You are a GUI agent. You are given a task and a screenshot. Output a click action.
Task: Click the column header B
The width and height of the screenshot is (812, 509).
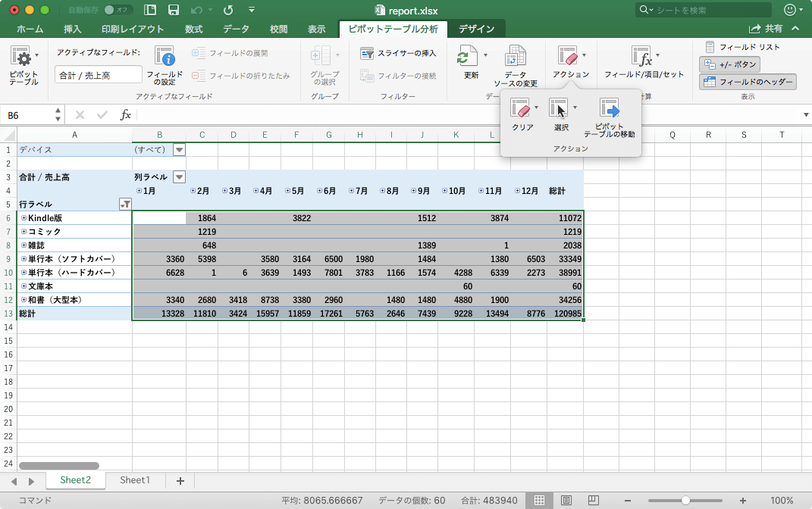point(159,135)
